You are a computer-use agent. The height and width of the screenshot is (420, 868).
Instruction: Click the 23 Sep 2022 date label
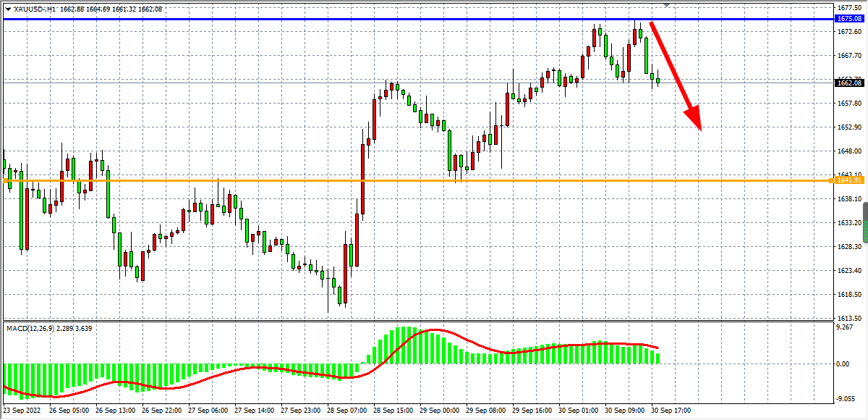[x=22, y=410]
